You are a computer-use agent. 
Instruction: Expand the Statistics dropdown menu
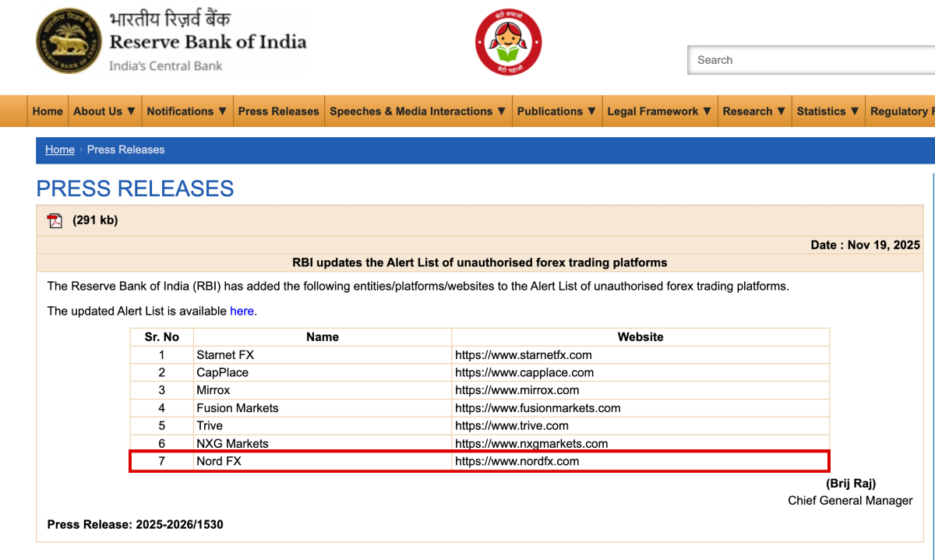point(828,111)
